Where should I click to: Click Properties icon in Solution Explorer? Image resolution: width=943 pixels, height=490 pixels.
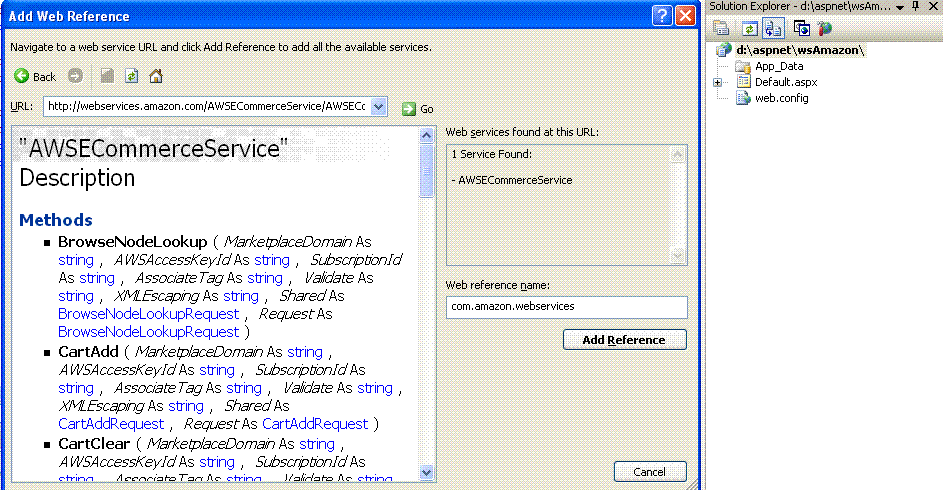[721, 28]
